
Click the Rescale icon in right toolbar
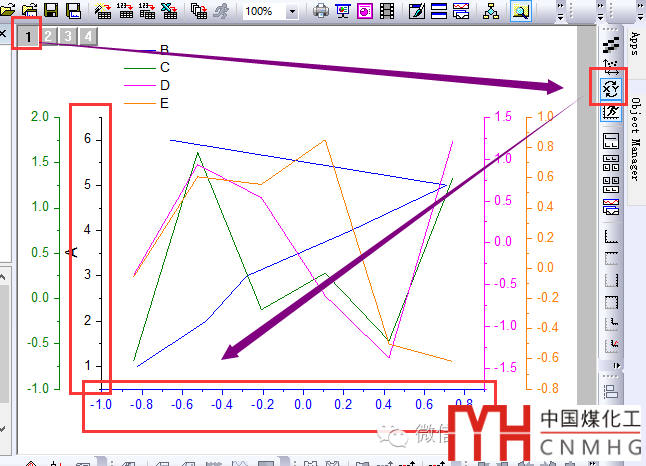pyautogui.click(x=609, y=68)
